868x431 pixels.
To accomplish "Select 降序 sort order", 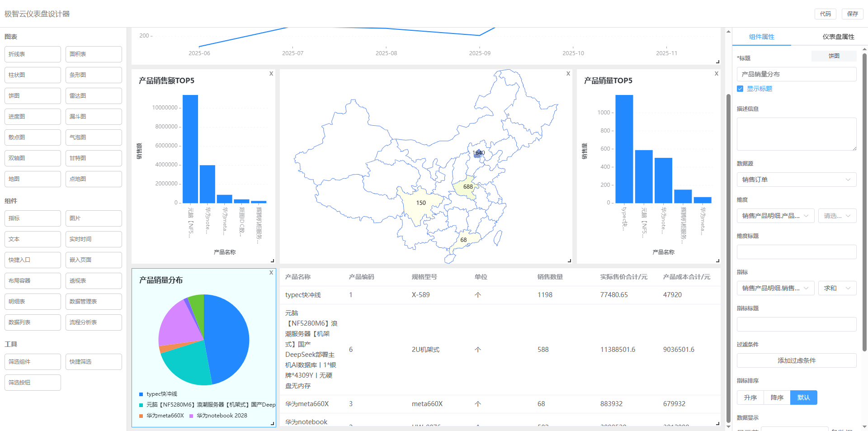I will tap(777, 398).
